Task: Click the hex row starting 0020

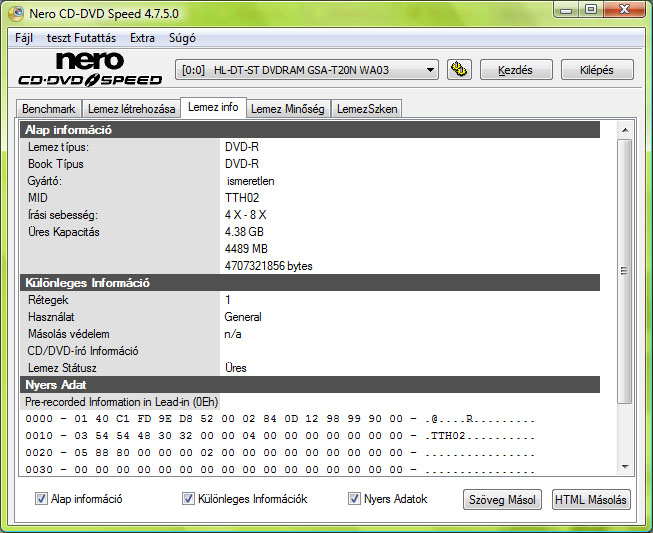Action: click(x=280, y=453)
